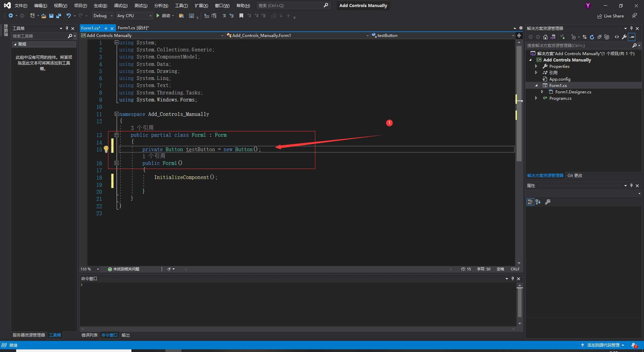Screen dimensions: 644x352
Task: Switch to the Git 更改 tab
Action: (x=574, y=175)
